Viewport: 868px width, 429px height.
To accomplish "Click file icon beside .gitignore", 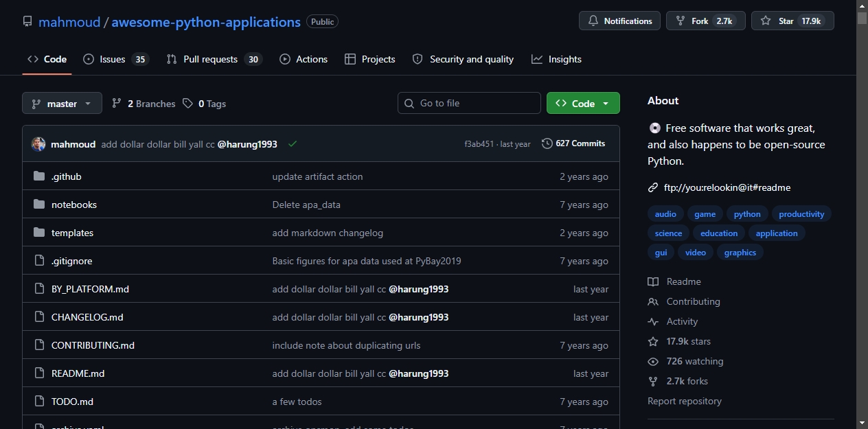I will pos(39,261).
